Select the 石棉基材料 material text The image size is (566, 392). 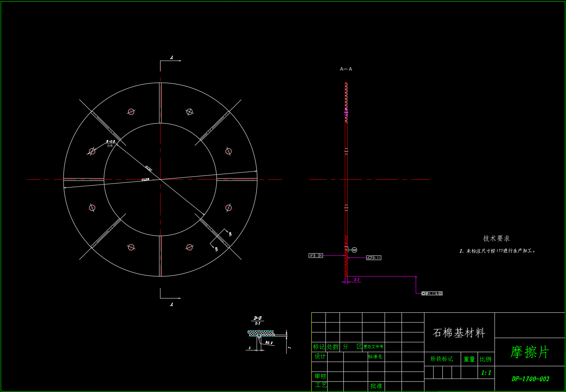[x=459, y=333]
